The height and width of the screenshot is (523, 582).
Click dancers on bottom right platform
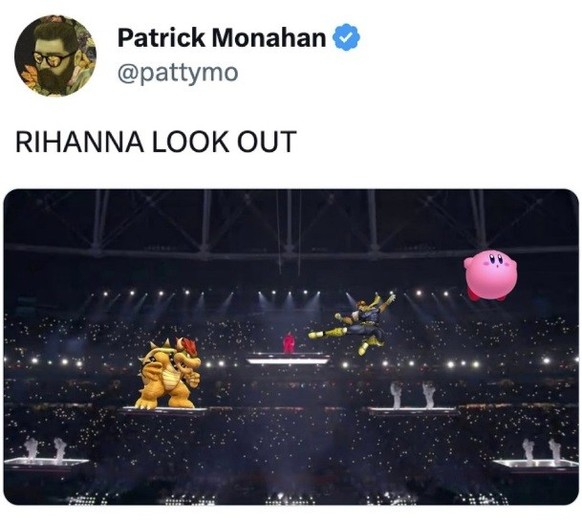(541, 450)
